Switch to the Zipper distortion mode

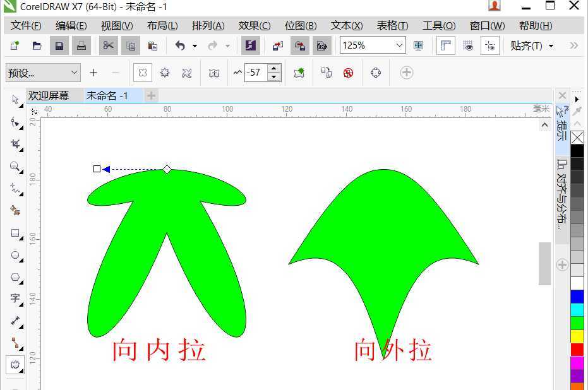tap(164, 73)
